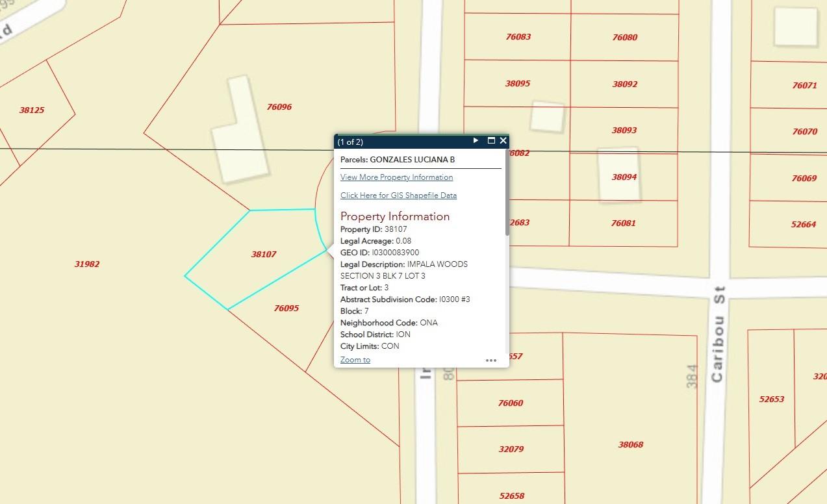Select parcel 76095 below highlighted lot
Viewport: 827px width, 504px height.
point(286,309)
